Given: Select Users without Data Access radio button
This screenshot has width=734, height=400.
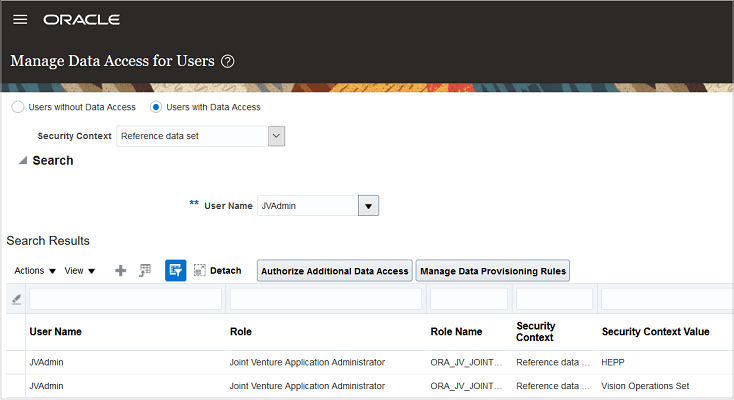Looking at the screenshot, I should point(17,107).
